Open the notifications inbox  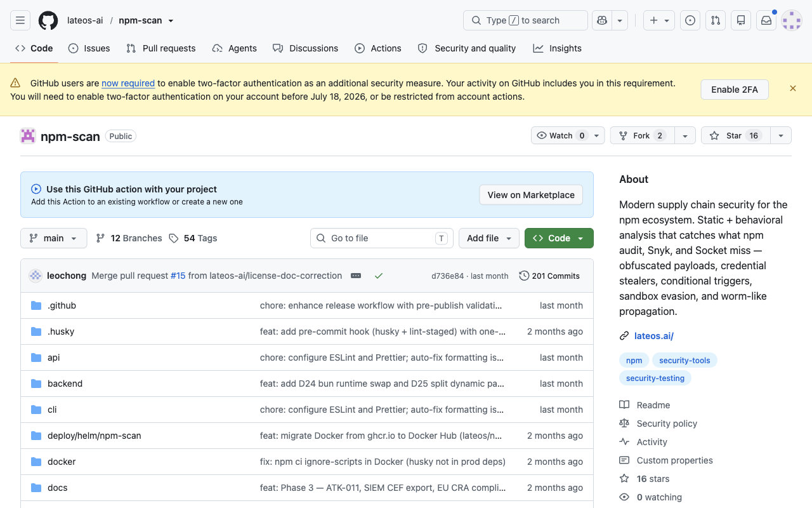[766, 20]
